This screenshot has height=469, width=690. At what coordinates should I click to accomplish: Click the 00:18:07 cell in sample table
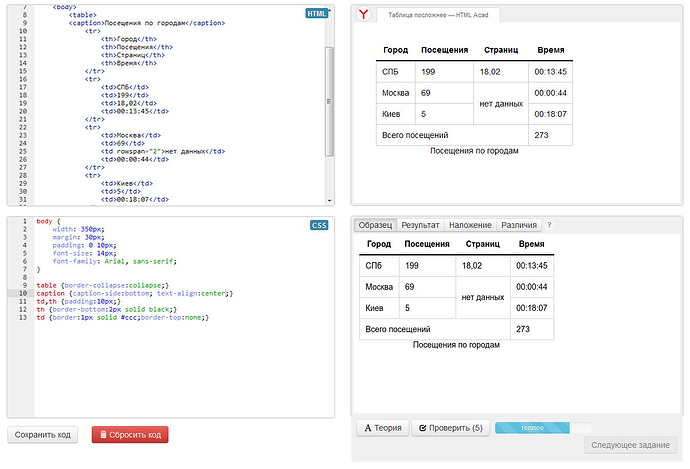pyautogui.click(x=532, y=308)
